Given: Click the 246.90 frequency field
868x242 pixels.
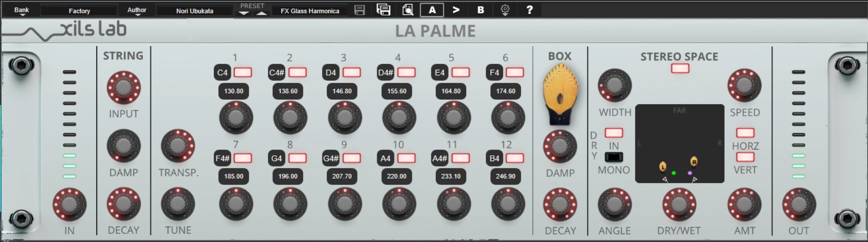Looking at the screenshot, I should tap(506, 176).
